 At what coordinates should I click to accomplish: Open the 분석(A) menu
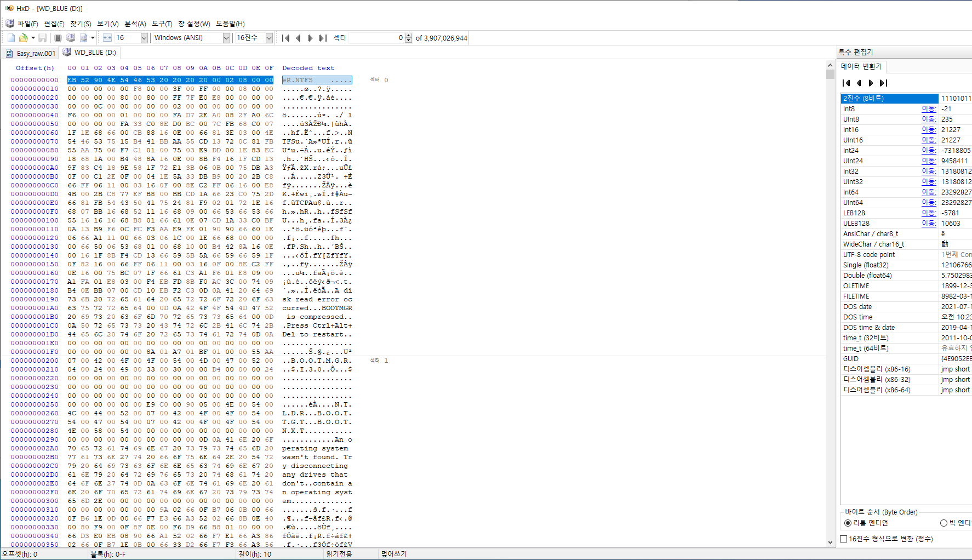(x=135, y=24)
